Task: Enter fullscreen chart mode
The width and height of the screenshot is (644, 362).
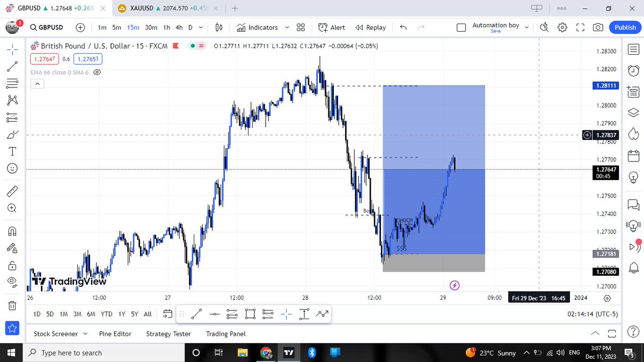Action: click(x=580, y=27)
